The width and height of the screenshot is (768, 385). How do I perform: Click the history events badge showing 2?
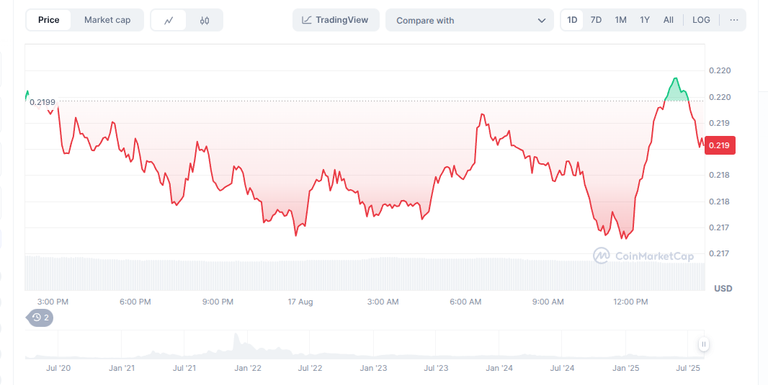(40, 318)
